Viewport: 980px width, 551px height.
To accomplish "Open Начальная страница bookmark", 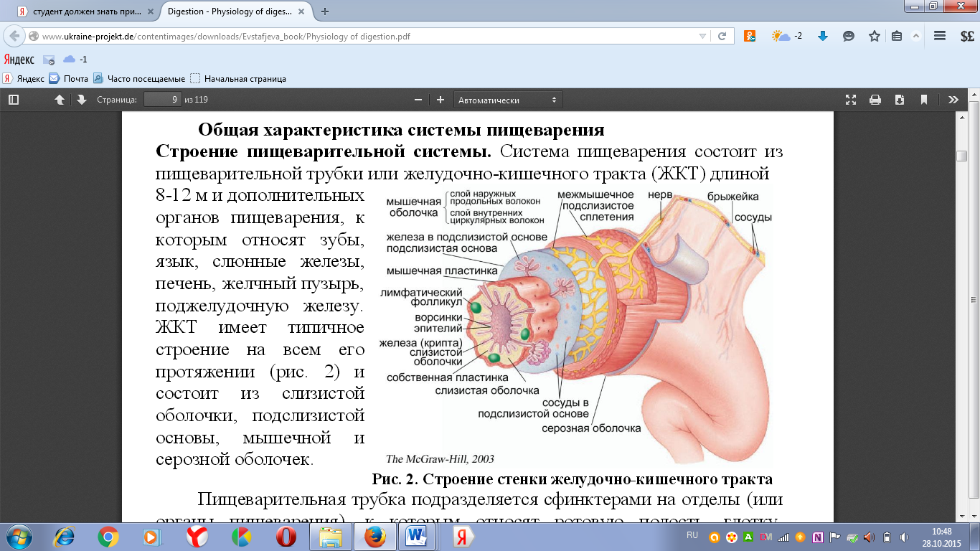I will click(x=238, y=79).
